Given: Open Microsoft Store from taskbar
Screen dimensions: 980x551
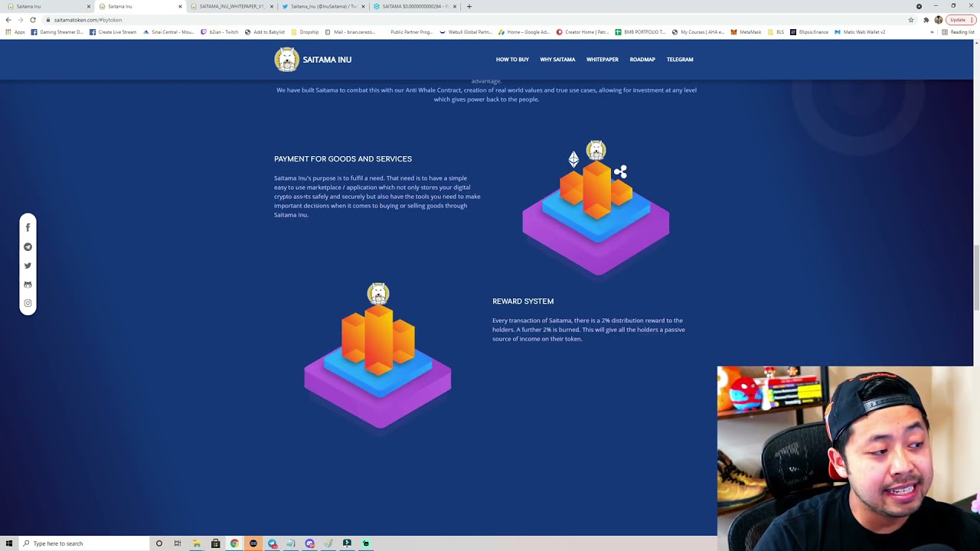Looking at the screenshot, I should tap(215, 543).
